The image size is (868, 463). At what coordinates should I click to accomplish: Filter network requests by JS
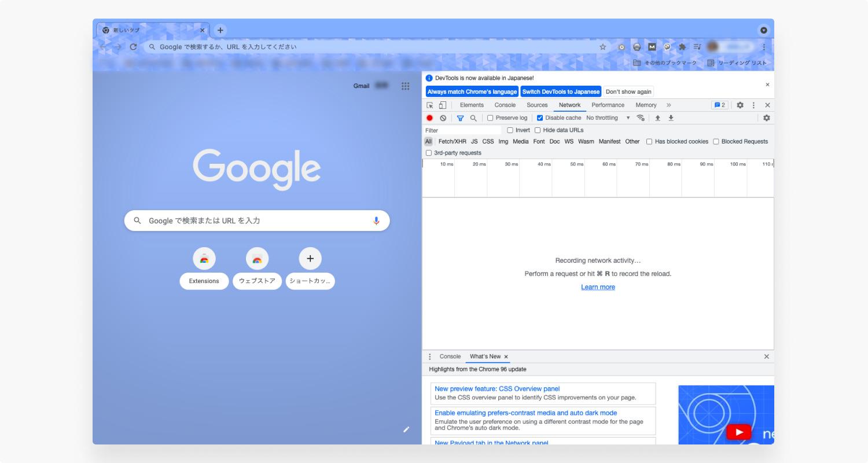tap(474, 142)
